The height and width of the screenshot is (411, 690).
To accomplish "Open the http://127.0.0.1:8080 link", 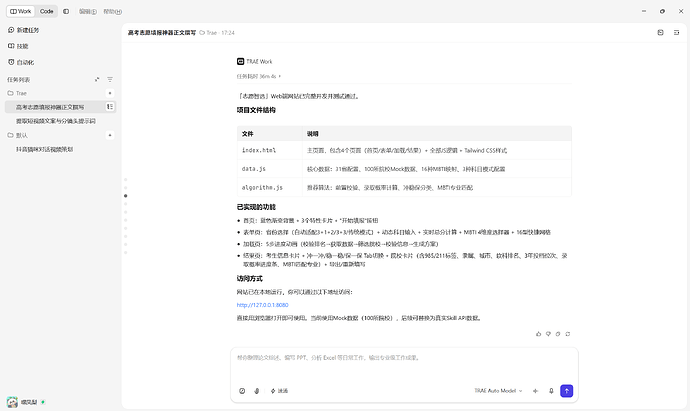I will point(262,305).
